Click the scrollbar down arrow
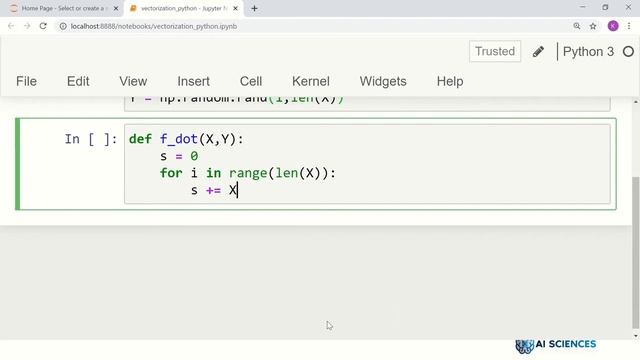Image resolution: width=640 pixels, height=360 pixels. tap(636, 336)
